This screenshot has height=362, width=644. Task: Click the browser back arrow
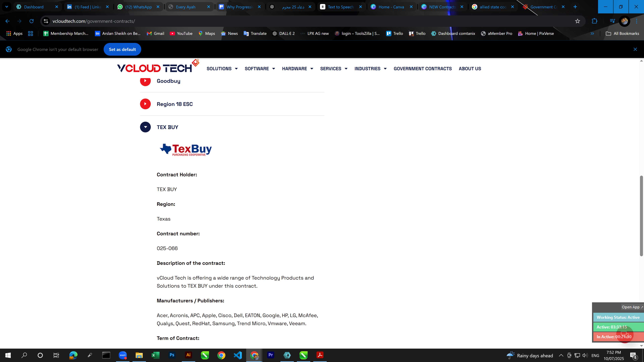[x=7, y=21]
